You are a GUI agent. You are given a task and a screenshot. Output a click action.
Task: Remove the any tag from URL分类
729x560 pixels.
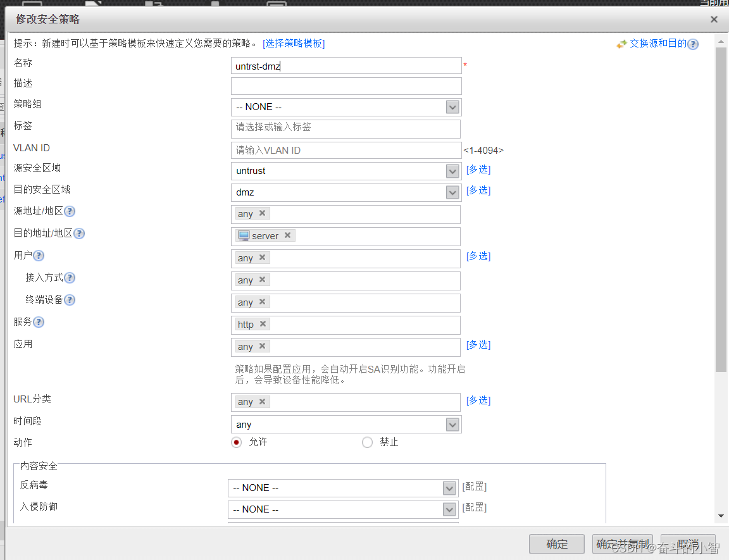coord(262,401)
